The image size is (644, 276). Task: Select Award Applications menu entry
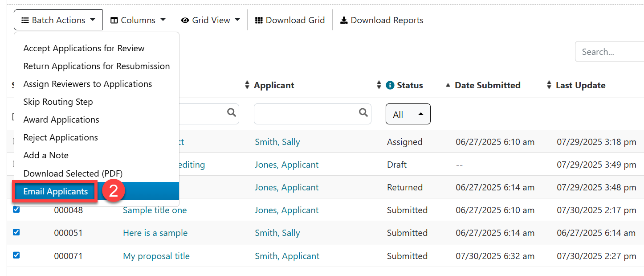tap(97, 119)
